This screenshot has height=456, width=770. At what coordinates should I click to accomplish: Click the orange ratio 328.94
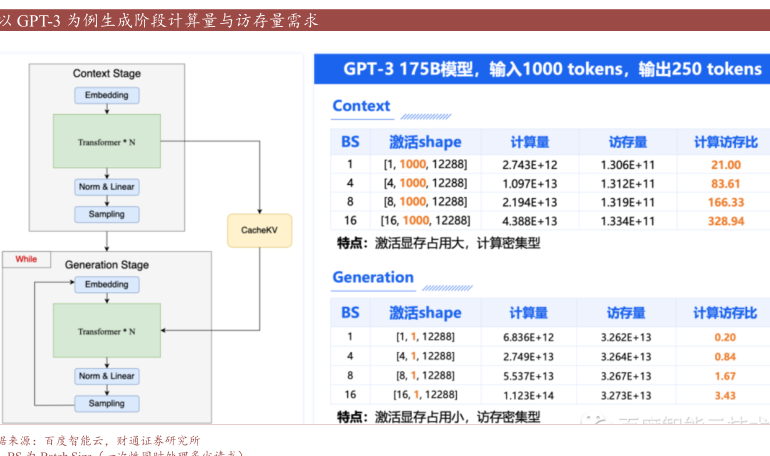pyautogui.click(x=726, y=221)
